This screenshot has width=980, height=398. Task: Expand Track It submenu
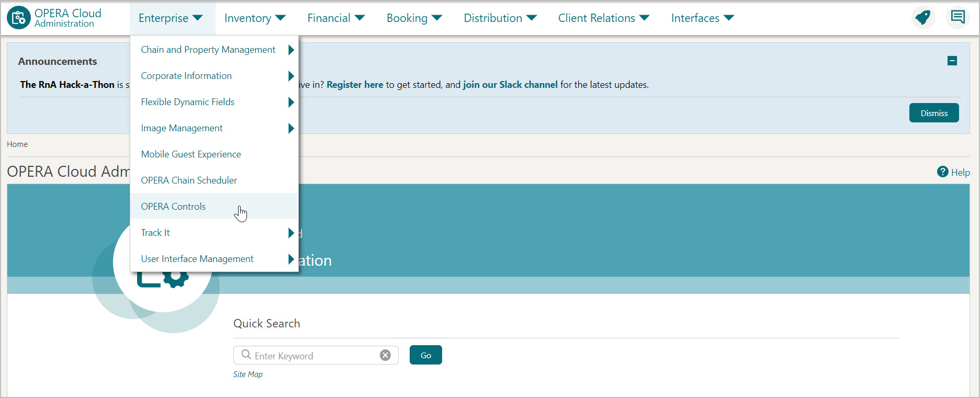pos(215,233)
